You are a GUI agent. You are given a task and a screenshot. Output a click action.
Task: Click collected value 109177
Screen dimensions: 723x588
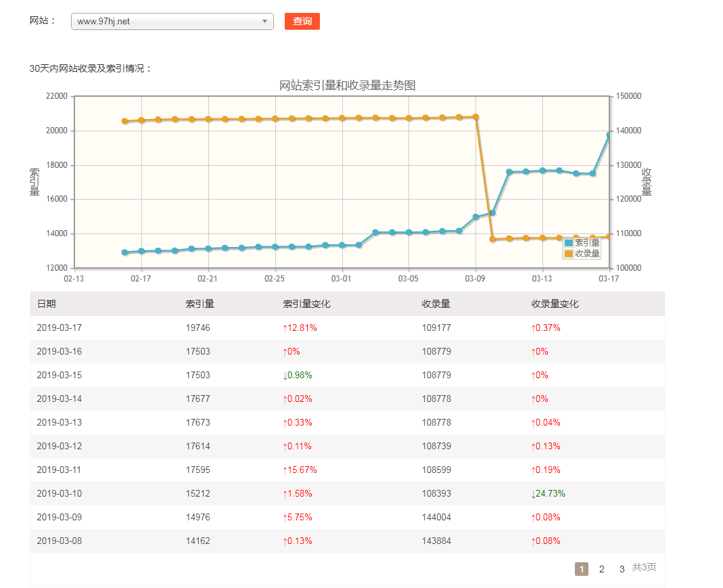point(436,328)
